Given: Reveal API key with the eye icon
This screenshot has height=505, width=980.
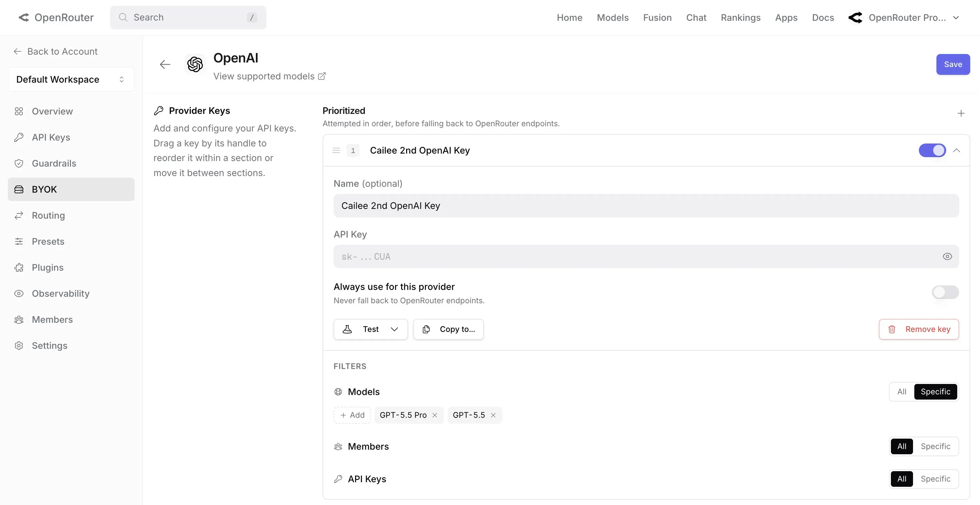Looking at the screenshot, I should pyautogui.click(x=947, y=257).
